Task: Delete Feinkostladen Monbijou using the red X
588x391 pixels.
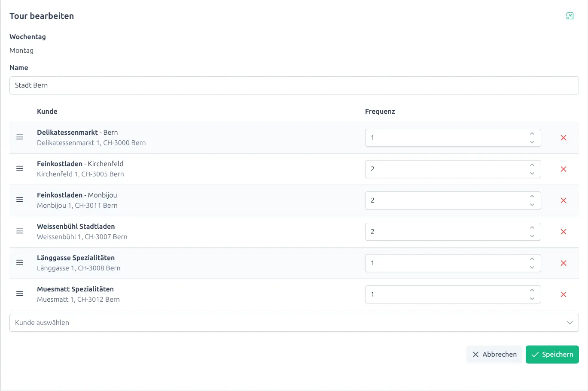Action: click(563, 200)
